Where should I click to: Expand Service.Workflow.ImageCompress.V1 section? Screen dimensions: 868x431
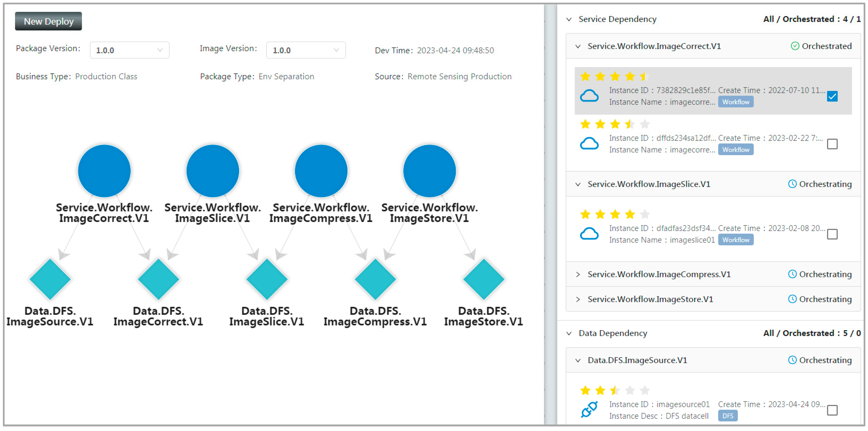(x=578, y=274)
